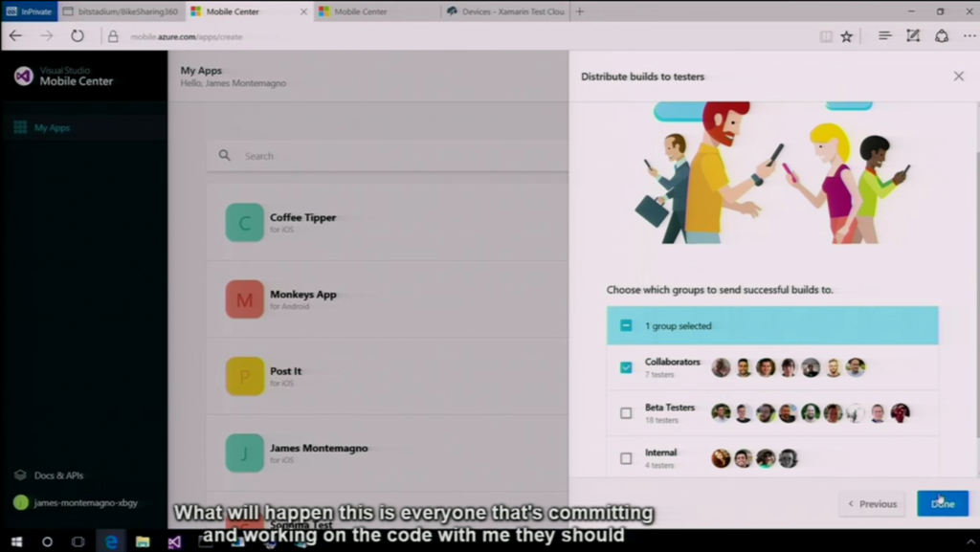The width and height of the screenshot is (980, 552).
Task: Open Cortana search circle in taskbar
Action: 47,541
